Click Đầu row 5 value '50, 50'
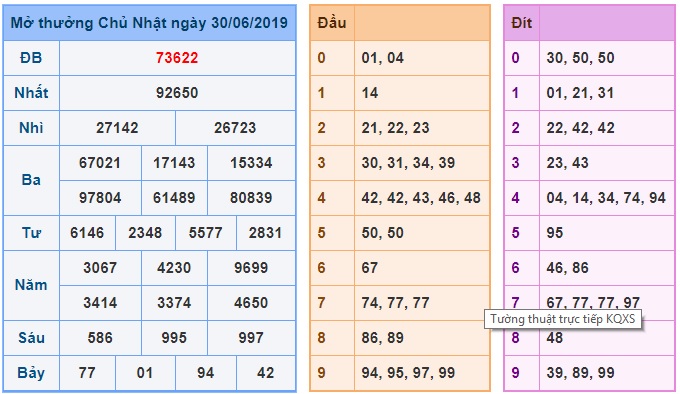The width and height of the screenshot is (680, 394). click(382, 233)
